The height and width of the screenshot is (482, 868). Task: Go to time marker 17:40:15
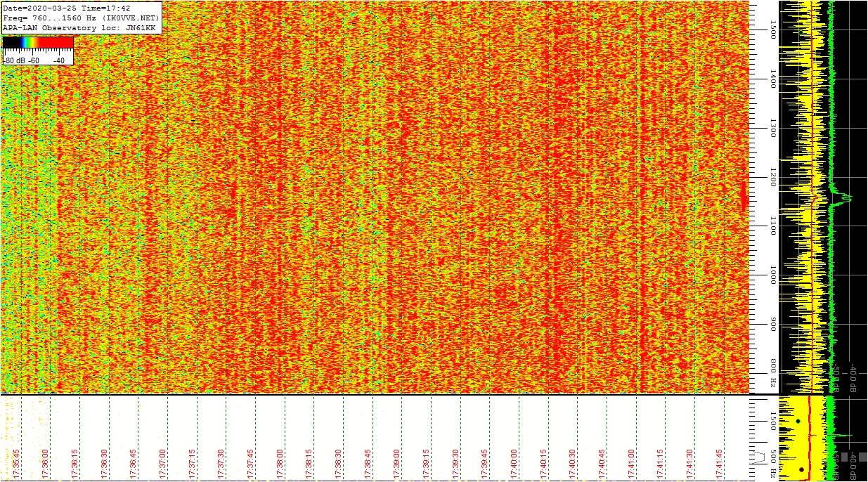point(543,463)
